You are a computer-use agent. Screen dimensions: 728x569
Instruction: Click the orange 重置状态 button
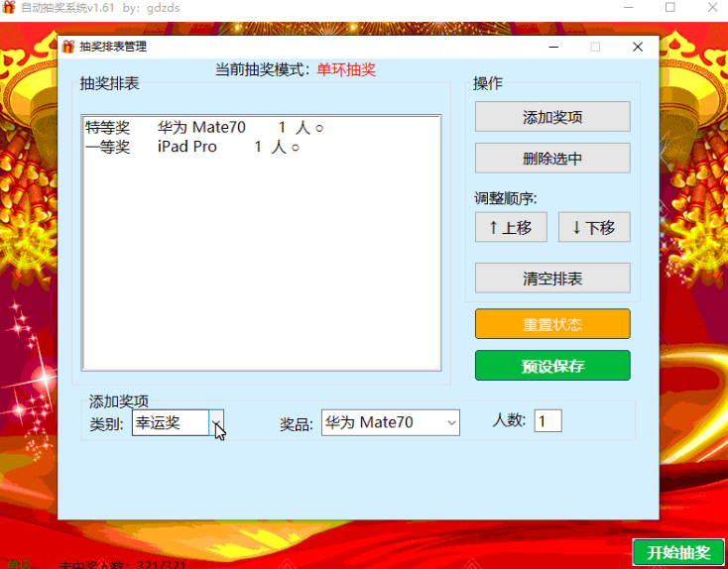(x=552, y=324)
